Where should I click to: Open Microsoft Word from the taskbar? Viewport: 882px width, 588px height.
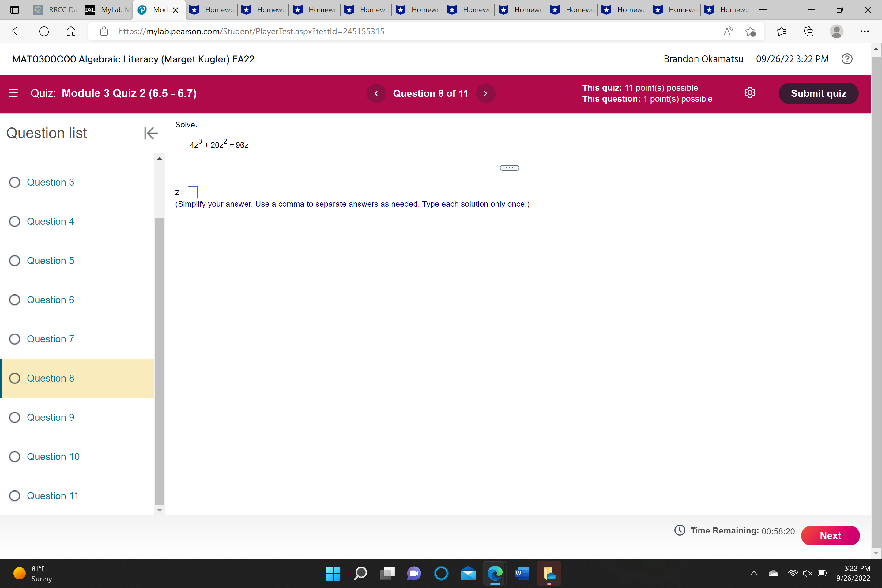[x=522, y=573]
